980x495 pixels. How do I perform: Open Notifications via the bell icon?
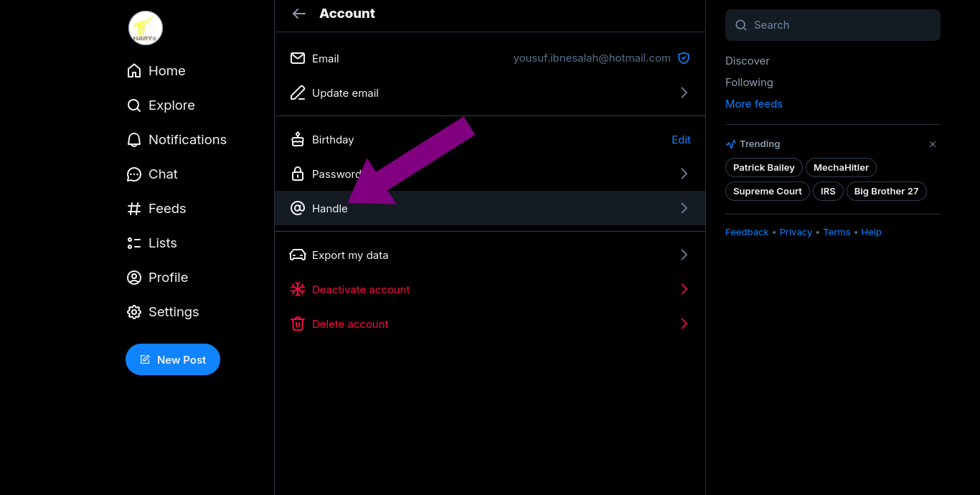point(134,140)
